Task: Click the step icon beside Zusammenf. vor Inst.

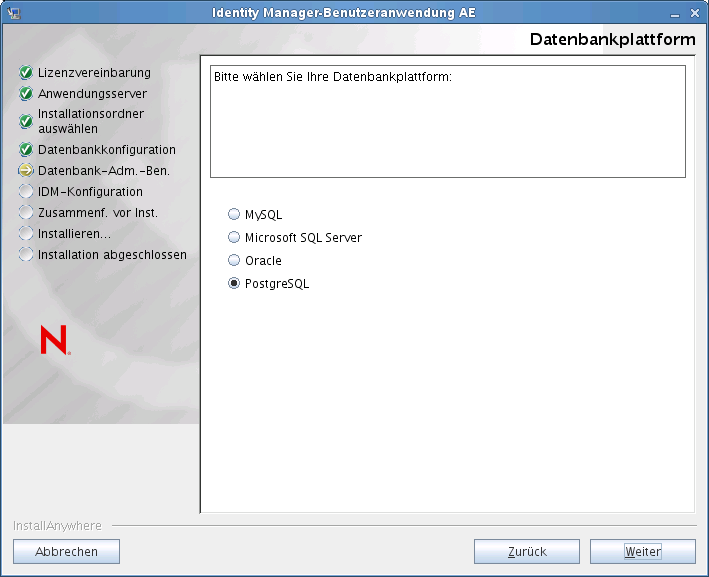Action: pos(26,213)
